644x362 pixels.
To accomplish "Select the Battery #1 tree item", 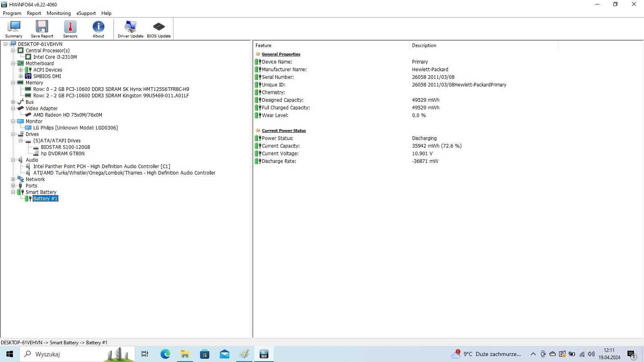I will 45,199.
